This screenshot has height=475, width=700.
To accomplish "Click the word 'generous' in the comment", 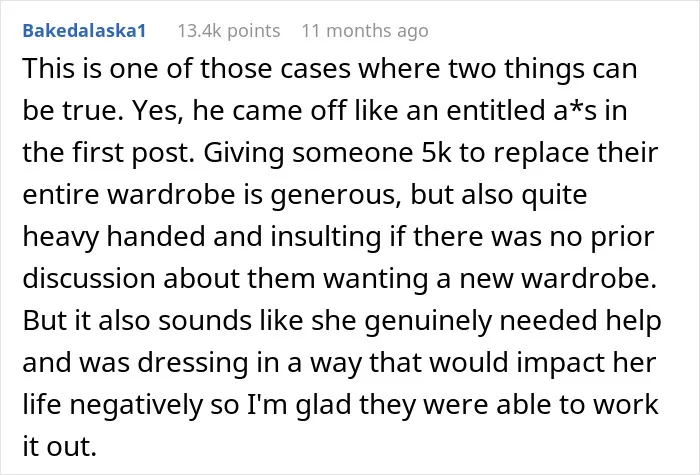I will point(334,195).
